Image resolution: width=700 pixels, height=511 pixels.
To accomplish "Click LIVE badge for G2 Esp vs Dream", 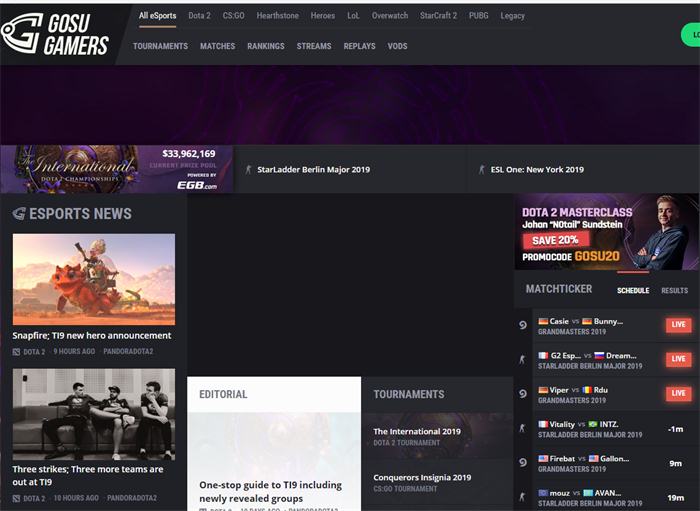I will pyautogui.click(x=679, y=359).
